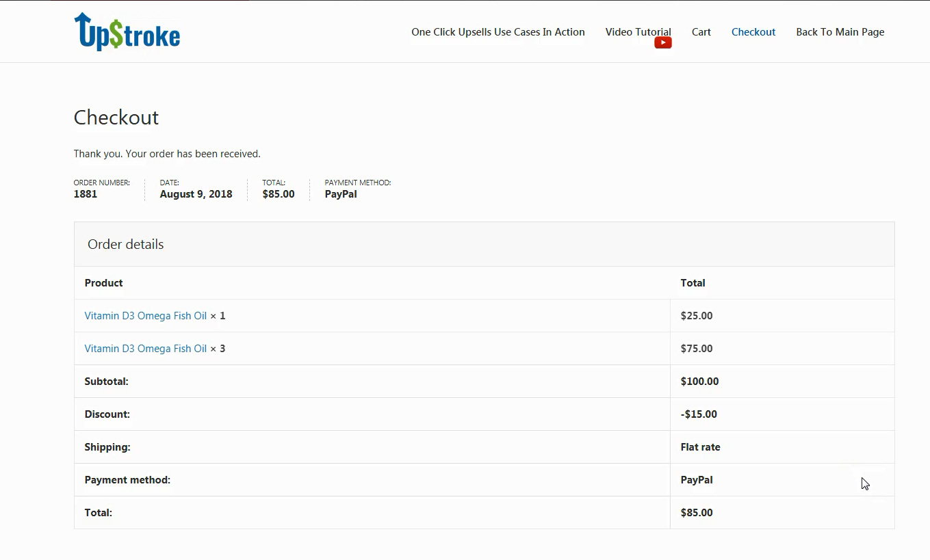Click the Total column header

click(x=693, y=283)
